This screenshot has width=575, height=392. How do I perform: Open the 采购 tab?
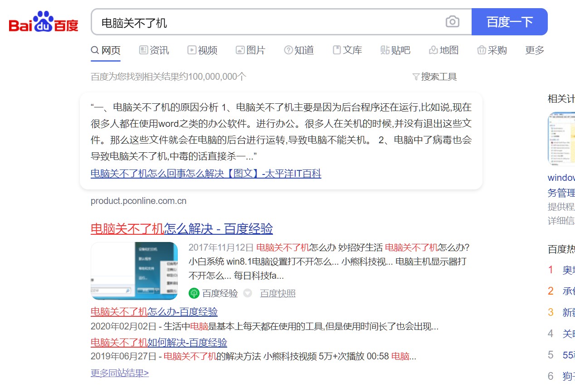coord(492,50)
